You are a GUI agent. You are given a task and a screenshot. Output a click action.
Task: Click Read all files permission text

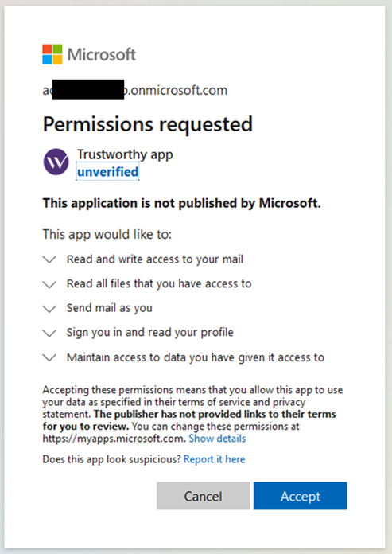pos(159,283)
